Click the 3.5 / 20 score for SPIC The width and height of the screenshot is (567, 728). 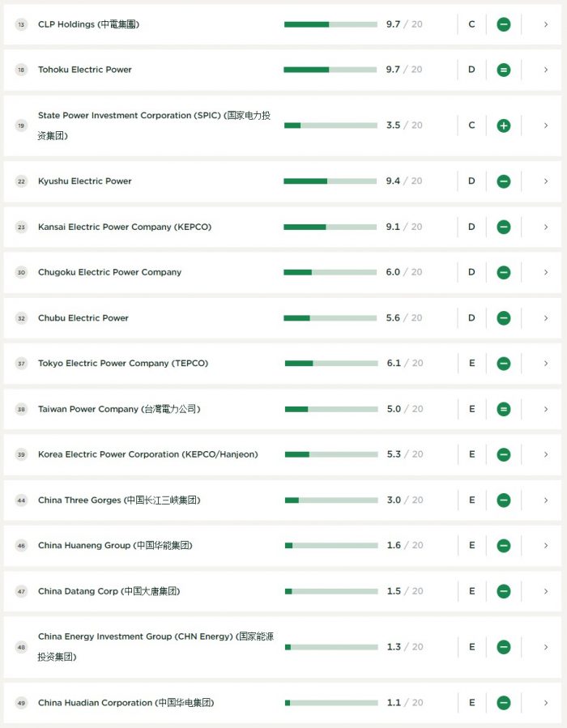tap(404, 126)
